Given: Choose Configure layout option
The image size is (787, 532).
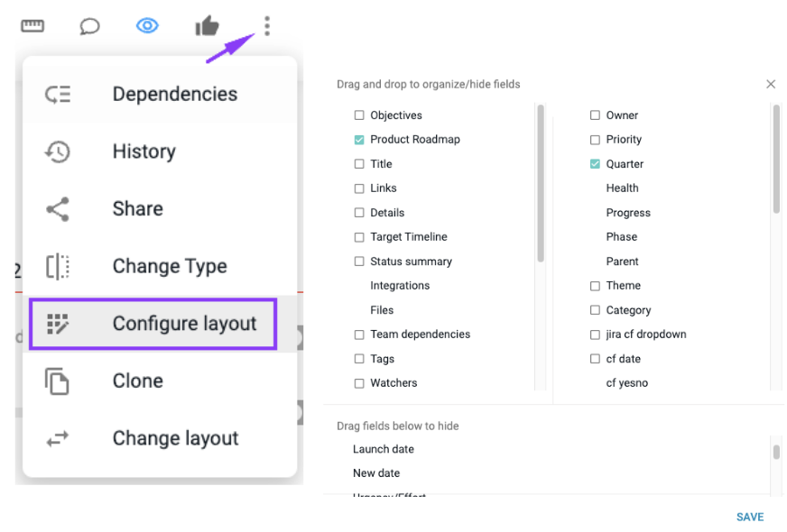Looking at the screenshot, I should click(153, 324).
